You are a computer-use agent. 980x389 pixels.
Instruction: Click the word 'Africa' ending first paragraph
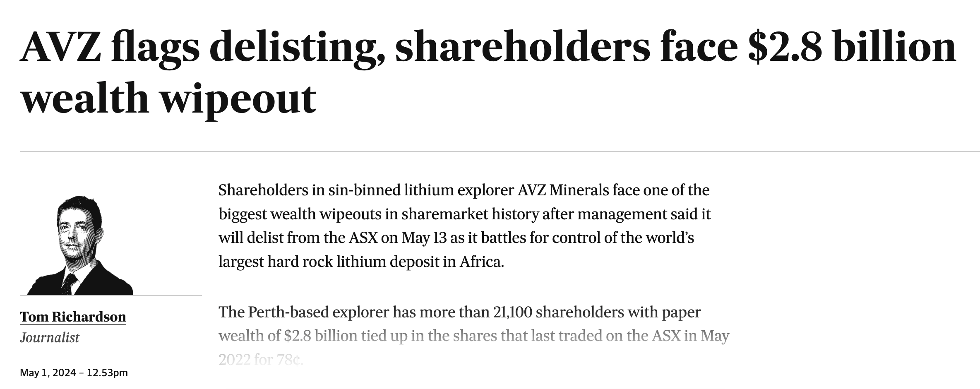tap(481, 262)
